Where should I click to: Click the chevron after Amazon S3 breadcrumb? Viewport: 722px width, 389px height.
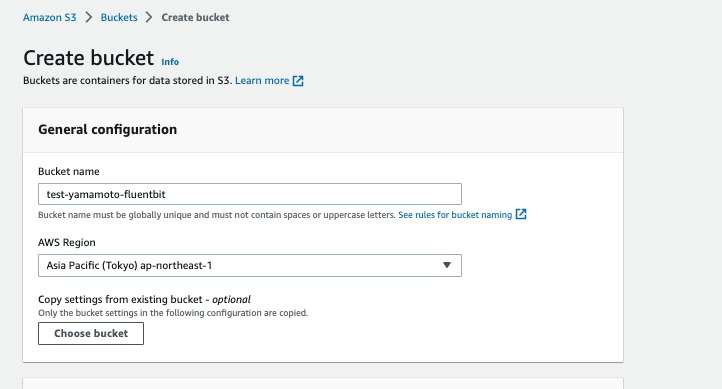pos(89,17)
